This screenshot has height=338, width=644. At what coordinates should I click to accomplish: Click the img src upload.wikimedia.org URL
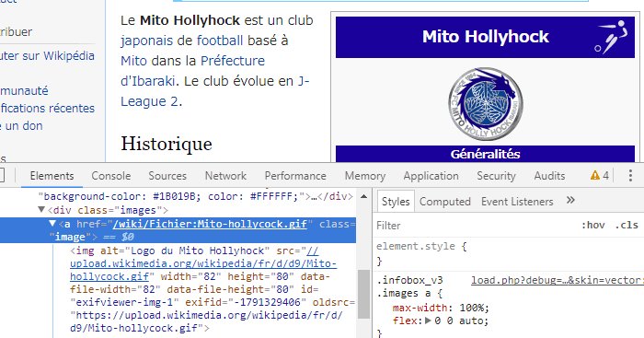[x=203, y=263]
